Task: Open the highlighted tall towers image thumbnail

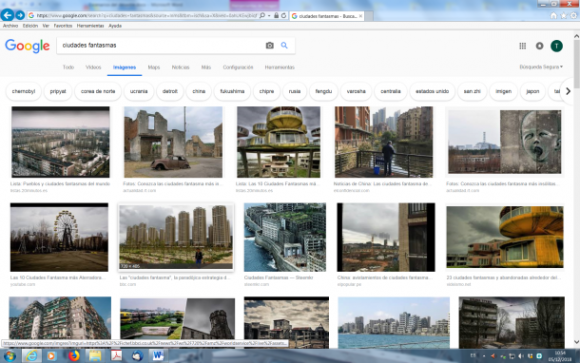Action: click(x=176, y=237)
